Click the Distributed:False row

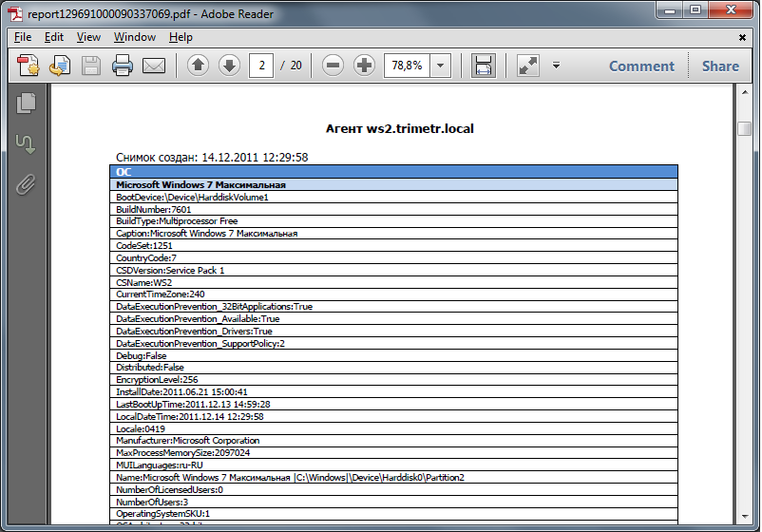pos(393,368)
